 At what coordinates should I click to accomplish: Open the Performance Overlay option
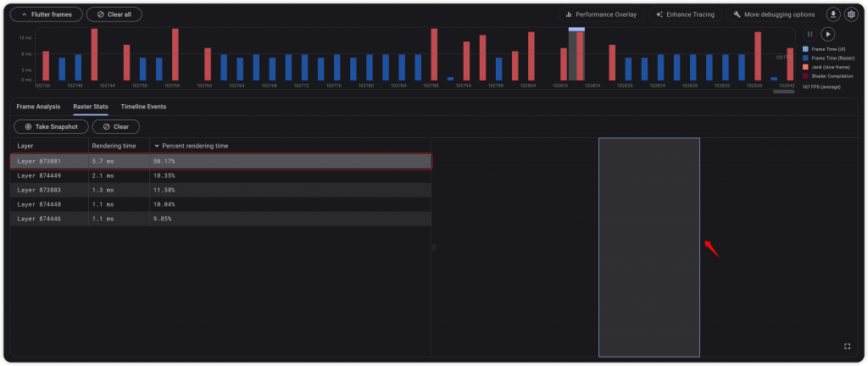601,14
